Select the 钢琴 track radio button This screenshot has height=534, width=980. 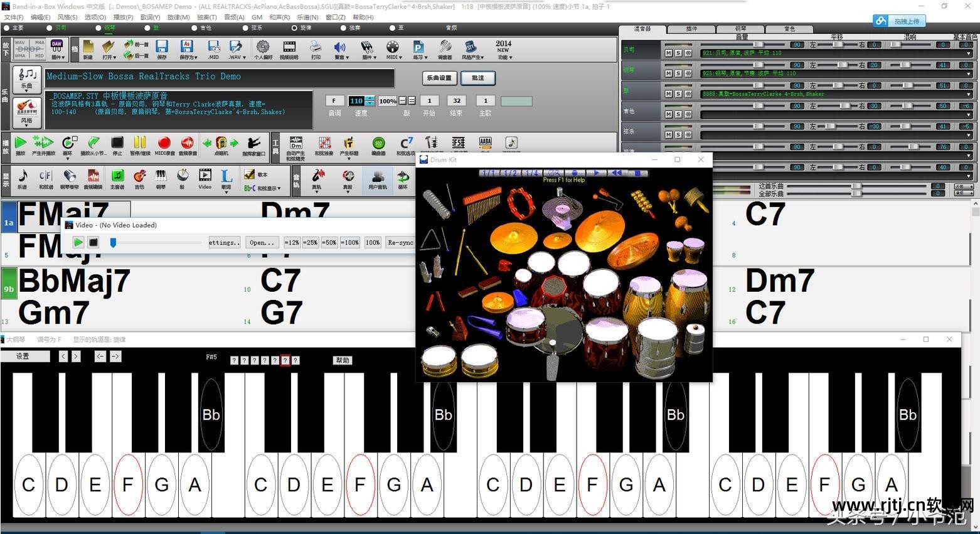tap(99, 28)
